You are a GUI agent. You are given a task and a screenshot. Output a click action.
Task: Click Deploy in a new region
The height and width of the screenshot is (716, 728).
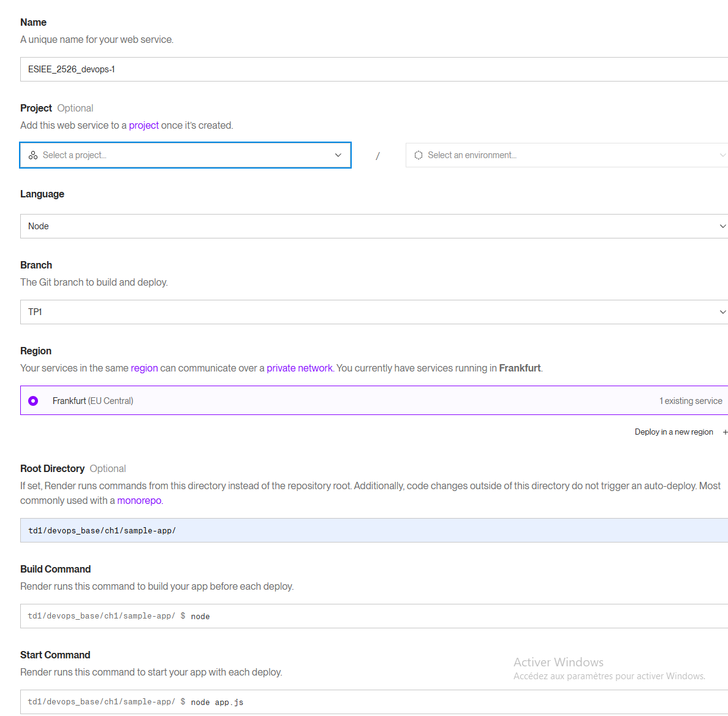point(673,432)
